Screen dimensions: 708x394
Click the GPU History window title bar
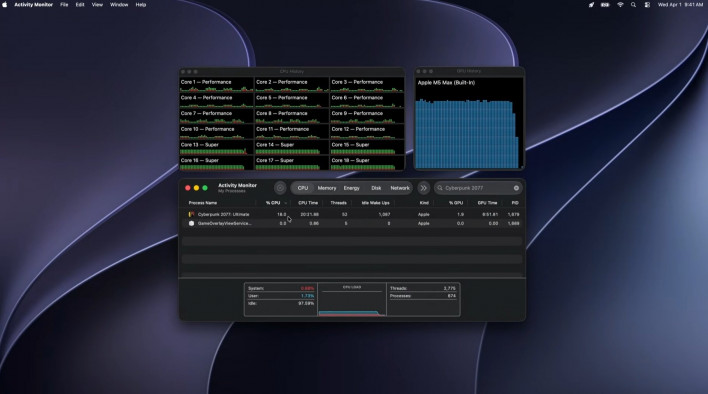pyautogui.click(x=469, y=71)
